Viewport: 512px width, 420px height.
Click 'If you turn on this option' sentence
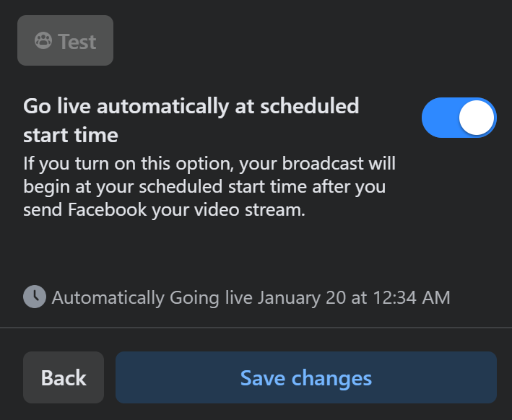tap(129, 164)
